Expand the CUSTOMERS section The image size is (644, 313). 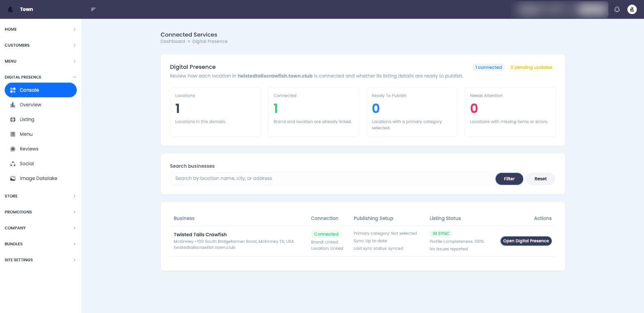(40, 45)
